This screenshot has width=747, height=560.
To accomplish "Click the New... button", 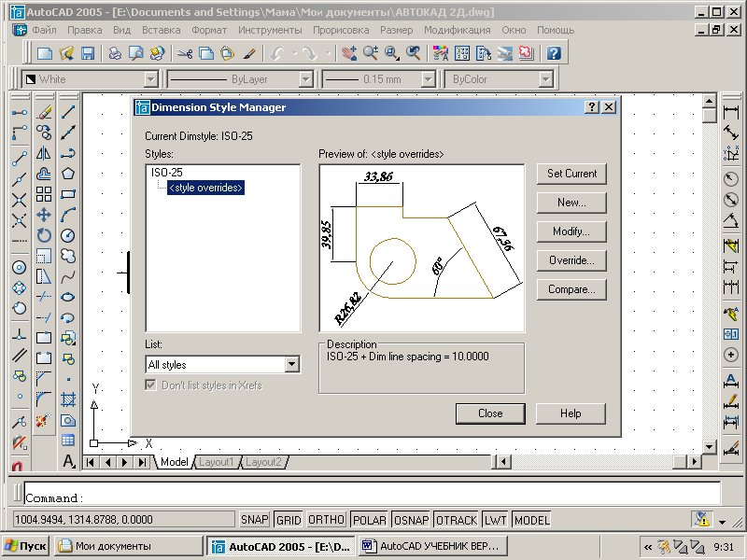I will click(x=571, y=203).
